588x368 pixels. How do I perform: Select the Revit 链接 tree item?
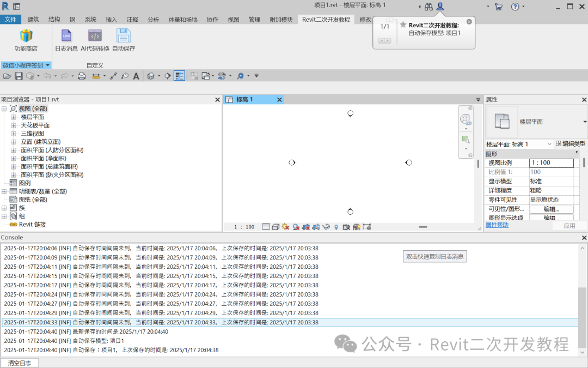[32, 225]
